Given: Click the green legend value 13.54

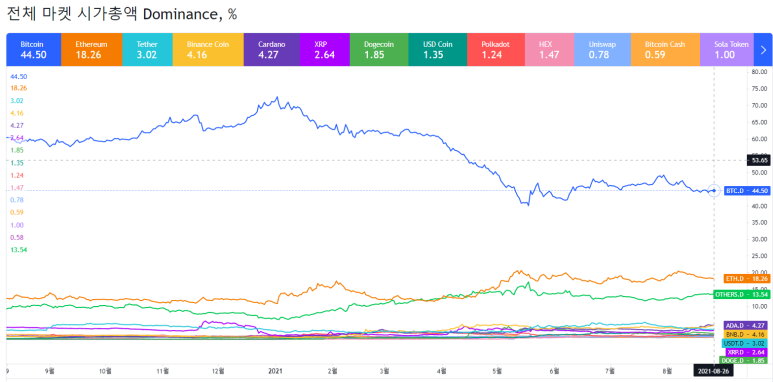Looking at the screenshot, I should 19,249.
